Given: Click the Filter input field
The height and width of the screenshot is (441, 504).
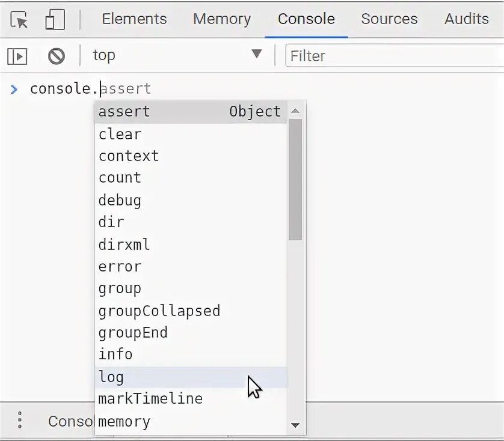Looking at the screenshot, I should [394, 56].
